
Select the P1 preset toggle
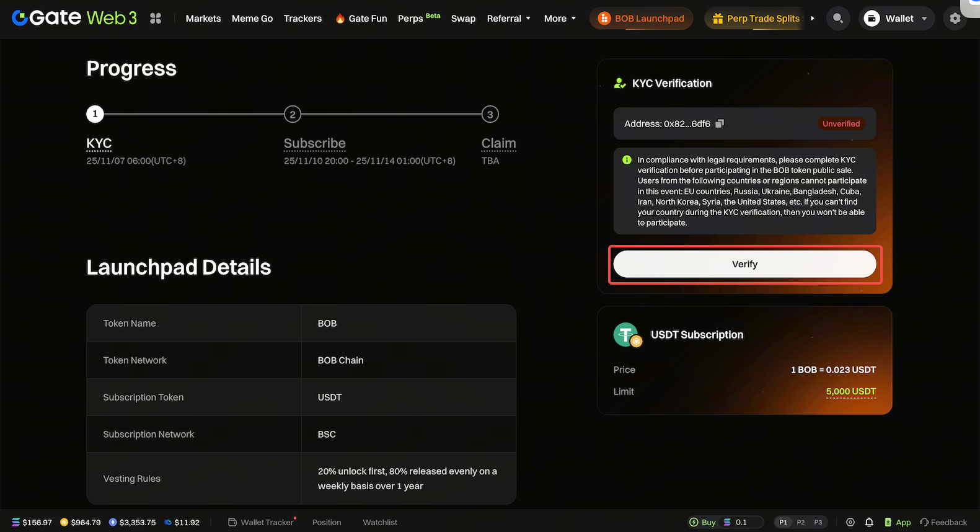click(784, 522)
